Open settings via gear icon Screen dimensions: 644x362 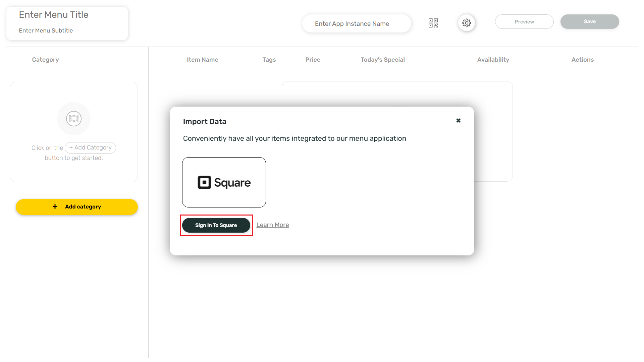(x=466, y=23)
